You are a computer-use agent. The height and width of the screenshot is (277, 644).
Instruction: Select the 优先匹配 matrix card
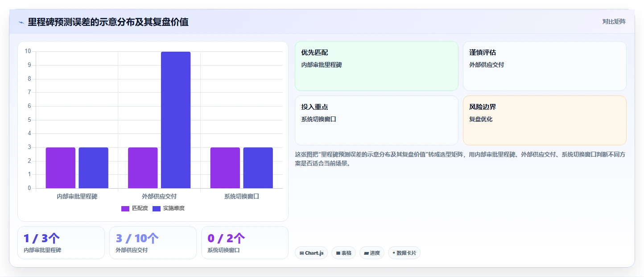[x=376, y=66]
